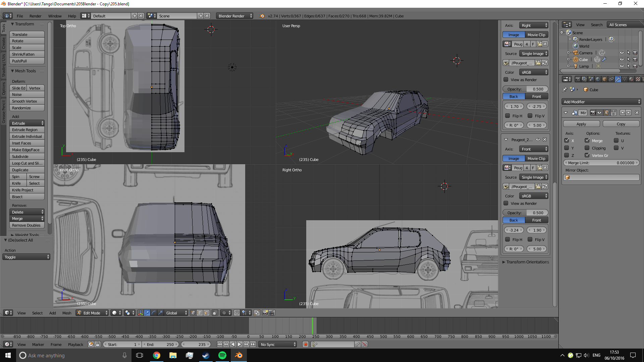Remove the Mirror modifier with X icon
The width and height of the screenshot is (644, 362).
(637, 113)
